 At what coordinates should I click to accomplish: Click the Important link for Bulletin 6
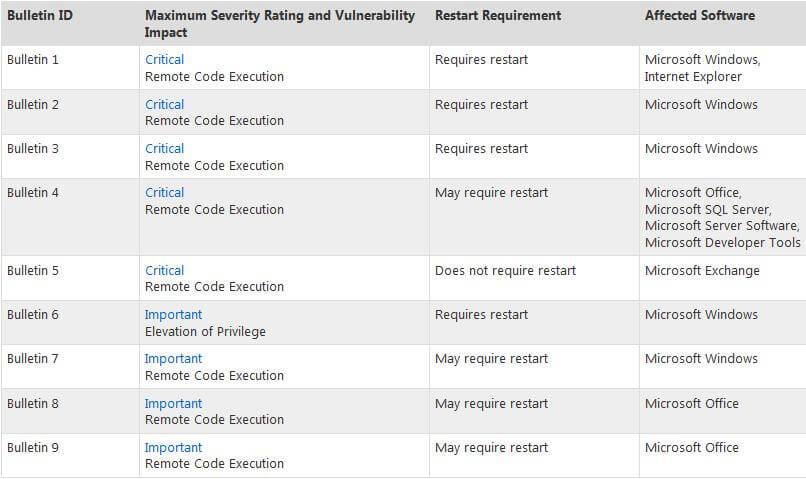(173, 315)
